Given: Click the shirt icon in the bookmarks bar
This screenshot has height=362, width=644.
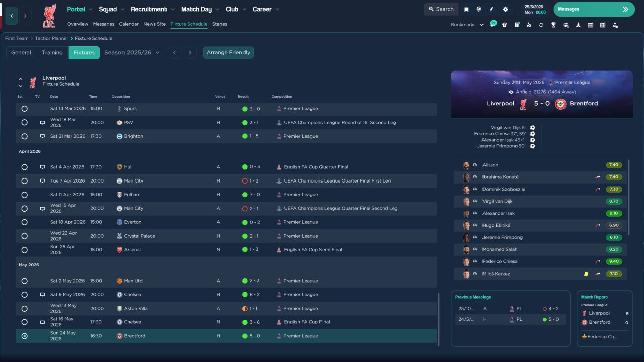Looking at the screenshot, I should pyautogui.click(x=505, y=25).
